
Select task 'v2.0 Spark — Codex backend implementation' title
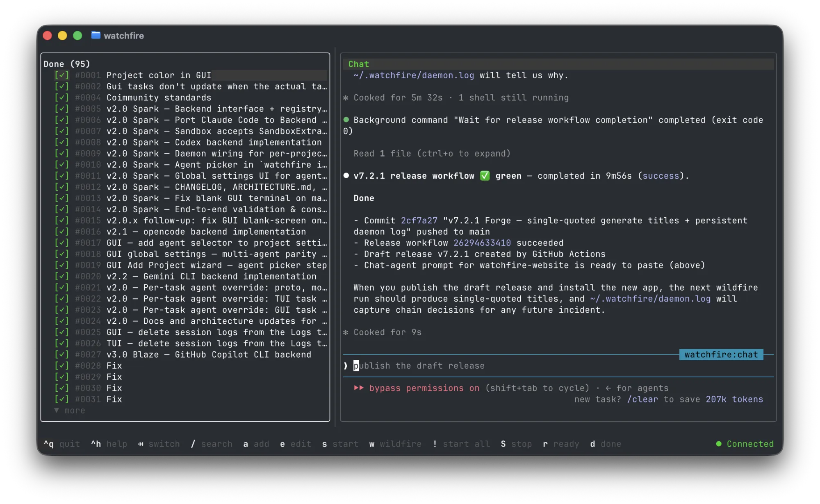pos(214,142)
